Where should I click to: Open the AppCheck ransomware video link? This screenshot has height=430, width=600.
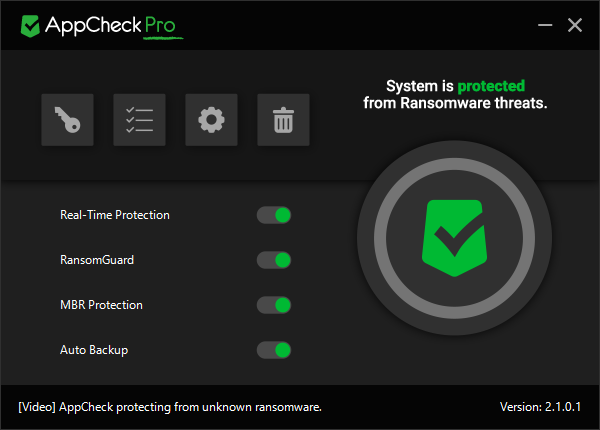point(170,407)
